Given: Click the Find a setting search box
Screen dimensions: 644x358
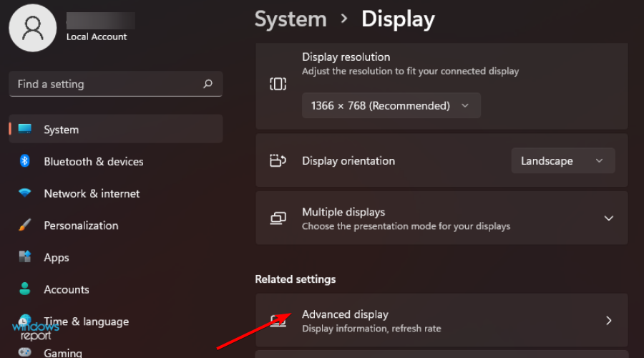Looking at the screenshot, I should [107, 84].
